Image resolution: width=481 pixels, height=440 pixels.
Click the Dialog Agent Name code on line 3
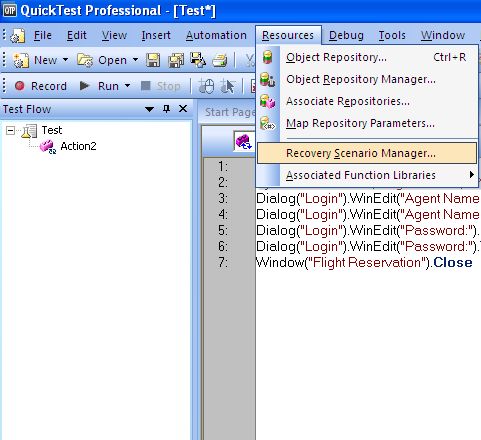click(x=368, y=199)
